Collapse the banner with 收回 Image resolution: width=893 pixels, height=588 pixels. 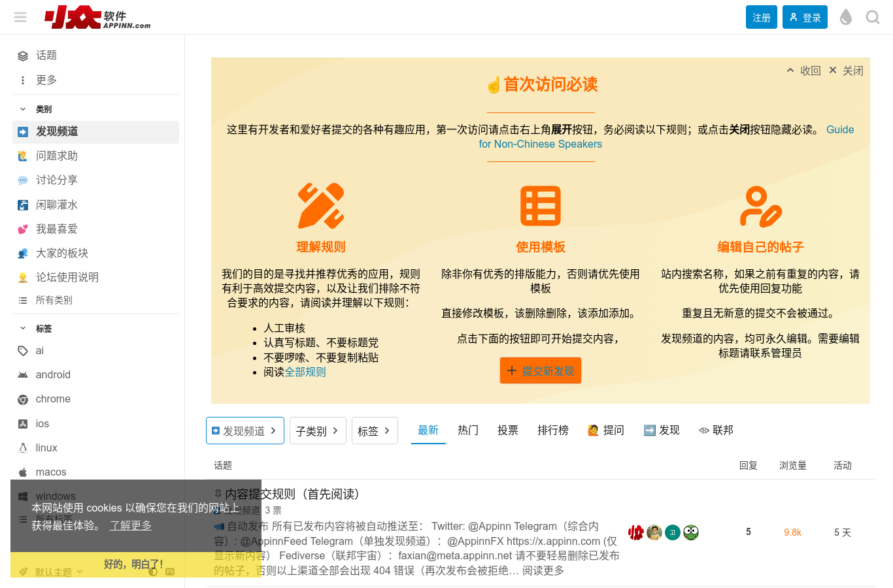click(x=803, y=71)
